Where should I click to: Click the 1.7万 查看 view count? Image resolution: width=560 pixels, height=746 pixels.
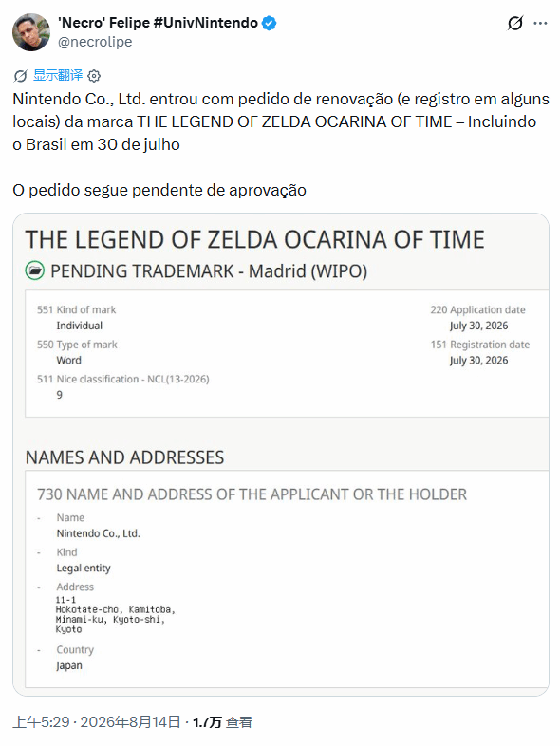pyautogui.click(x=222, y=721)
